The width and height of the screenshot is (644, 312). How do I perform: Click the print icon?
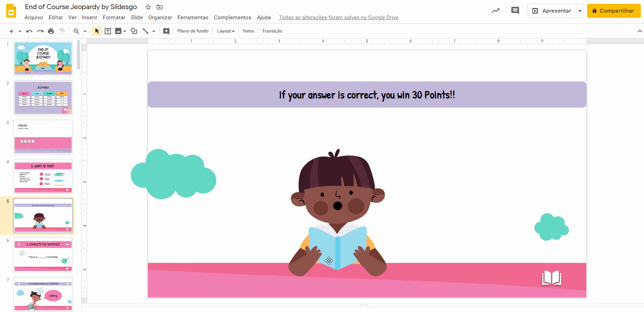[51, 31]
